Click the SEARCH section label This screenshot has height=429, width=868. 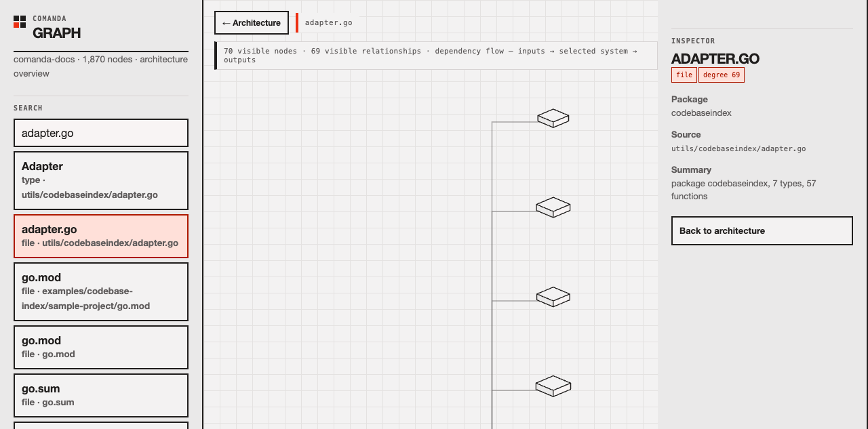tap(28, 108)
